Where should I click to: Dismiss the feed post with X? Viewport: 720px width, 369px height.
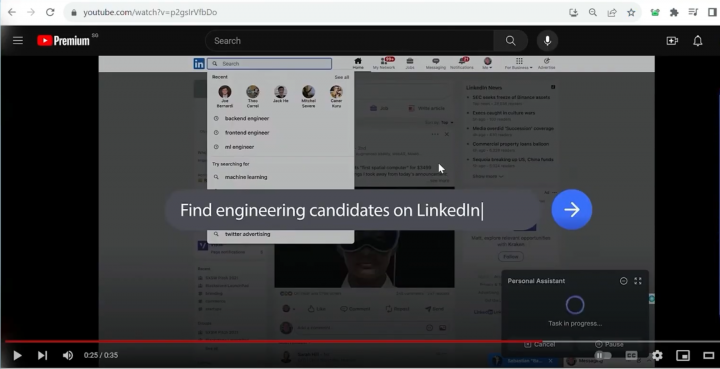click(447, 134)
